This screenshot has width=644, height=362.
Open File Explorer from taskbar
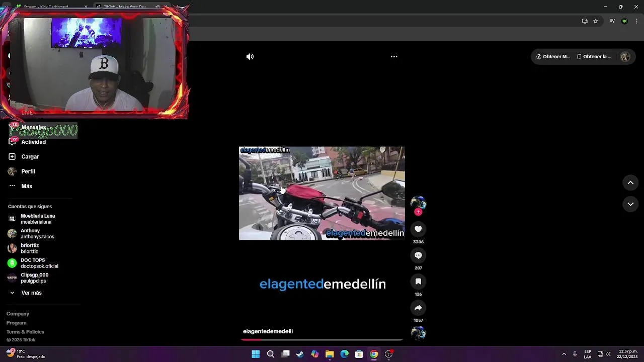[330, 354]
